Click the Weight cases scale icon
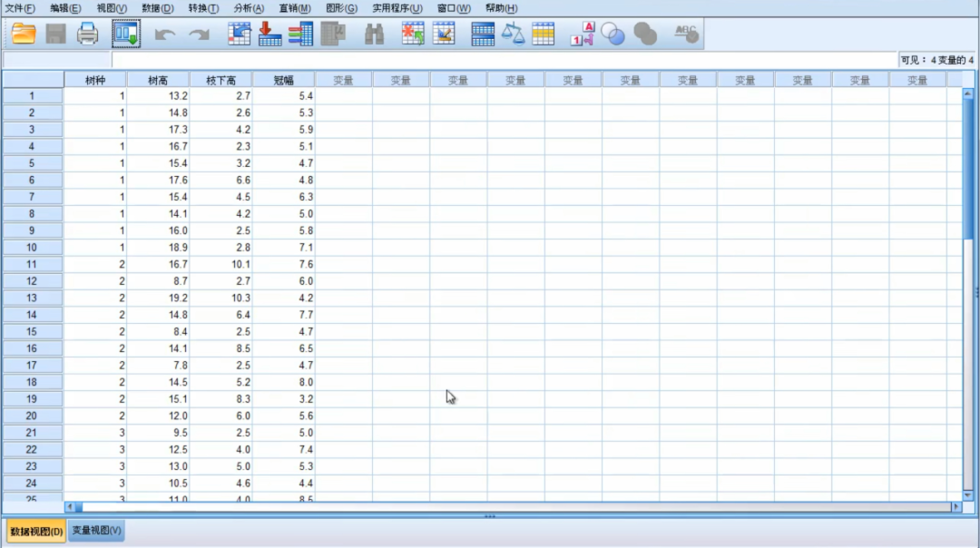This screenshot has width=980, height=548. 514,34
